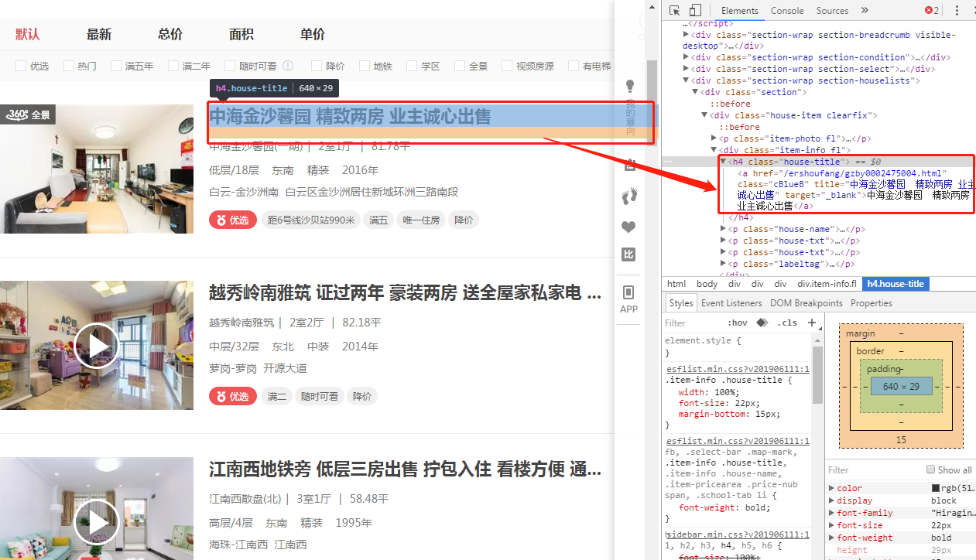The image size is (976, 560).
Task: Open the APP phone icon in sidebar
Action: (628, 292)
